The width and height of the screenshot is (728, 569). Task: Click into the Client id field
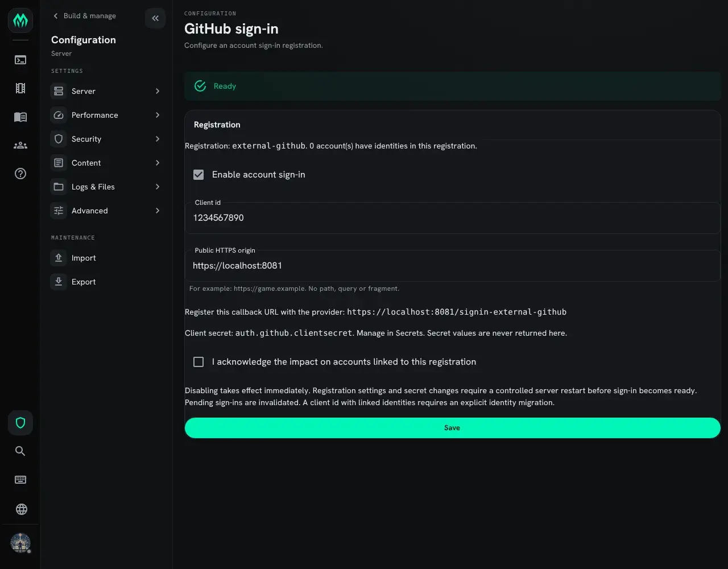click(x=453, y=218)
